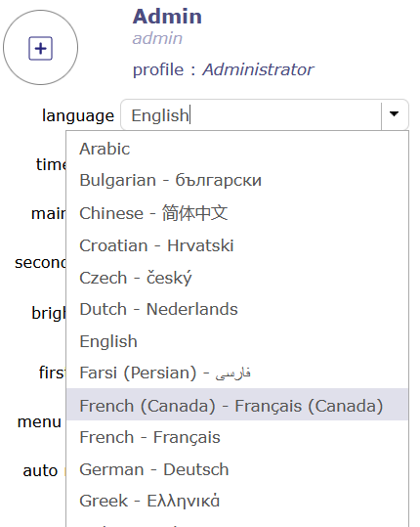
Task: Select Chinese - 简体中文 language
Action: 237,213
